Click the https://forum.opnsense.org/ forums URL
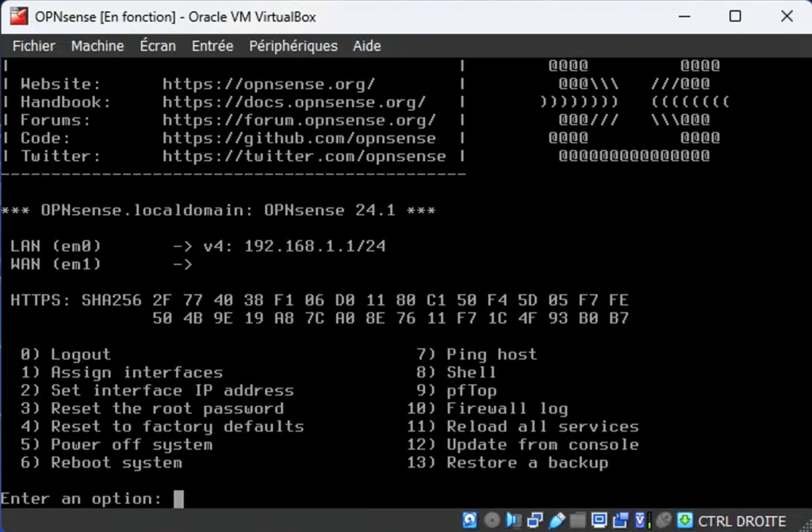The height and width of the screenshot is (532, 812). [x=299, y=121]
